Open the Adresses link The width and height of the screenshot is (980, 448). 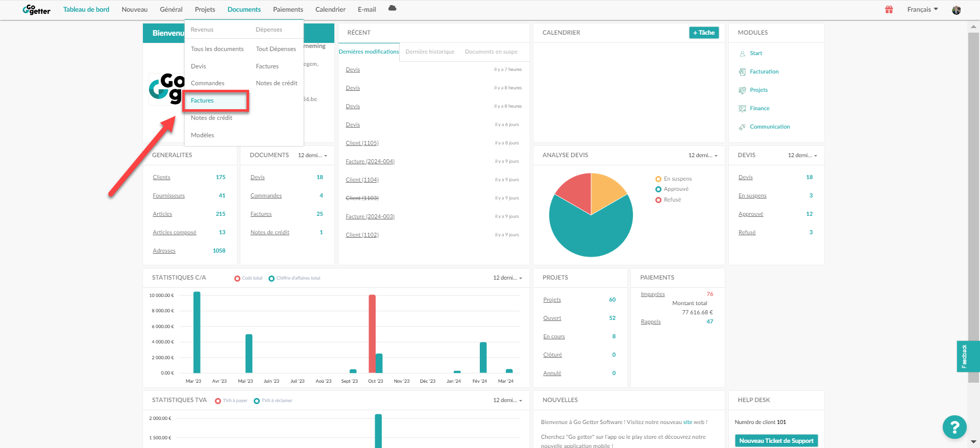point(164,251)
